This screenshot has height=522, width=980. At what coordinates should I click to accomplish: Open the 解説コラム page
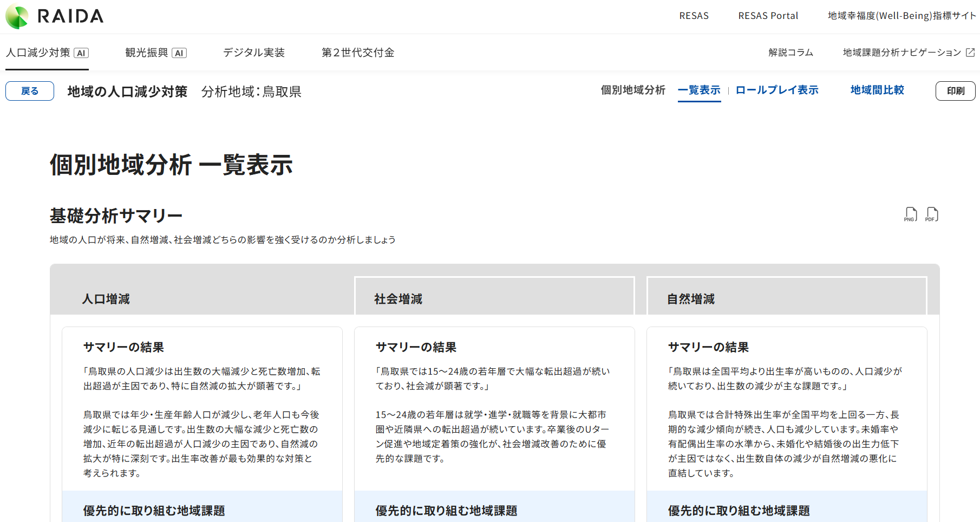point(790,53)
